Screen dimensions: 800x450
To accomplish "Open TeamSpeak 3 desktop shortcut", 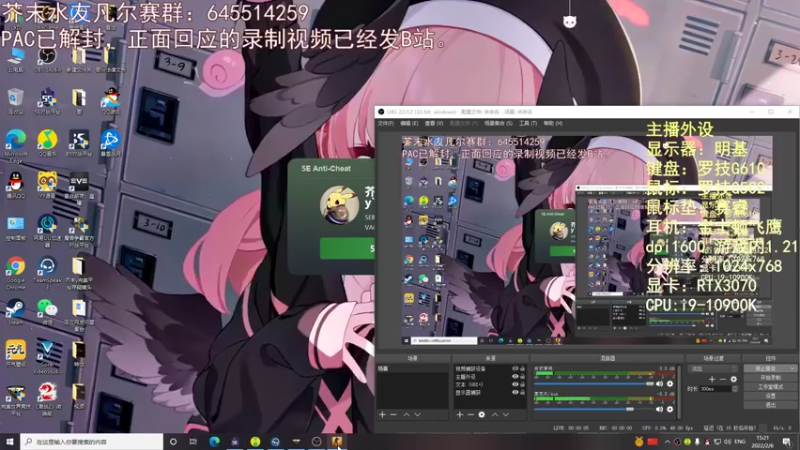I will tap(47, 273).
